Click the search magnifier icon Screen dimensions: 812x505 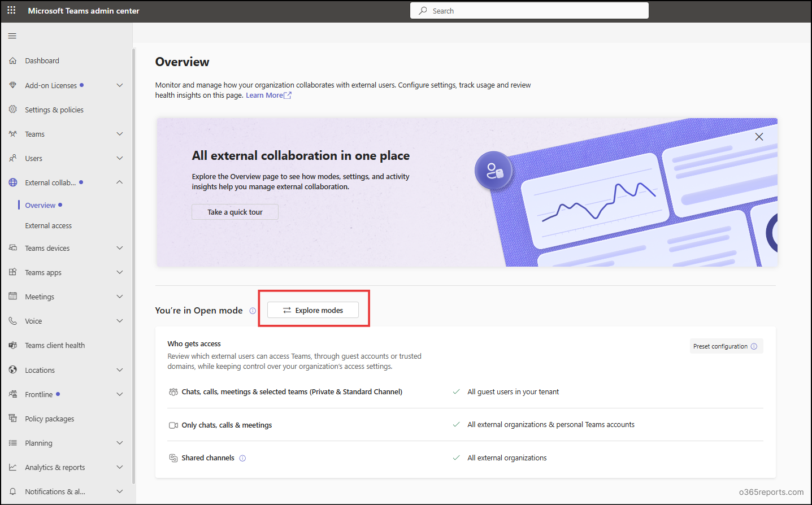(x=423, y=11)
